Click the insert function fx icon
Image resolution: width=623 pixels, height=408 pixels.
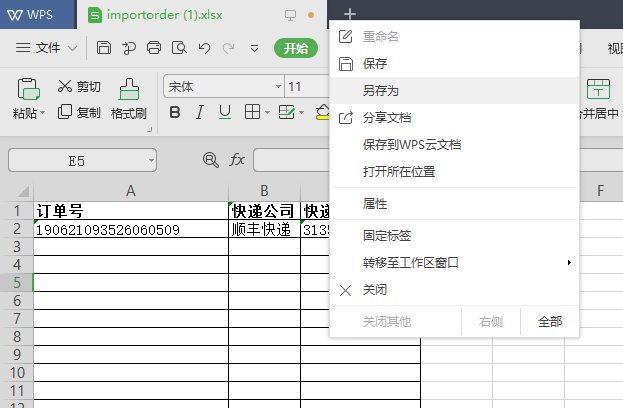[x=237, y=160]
